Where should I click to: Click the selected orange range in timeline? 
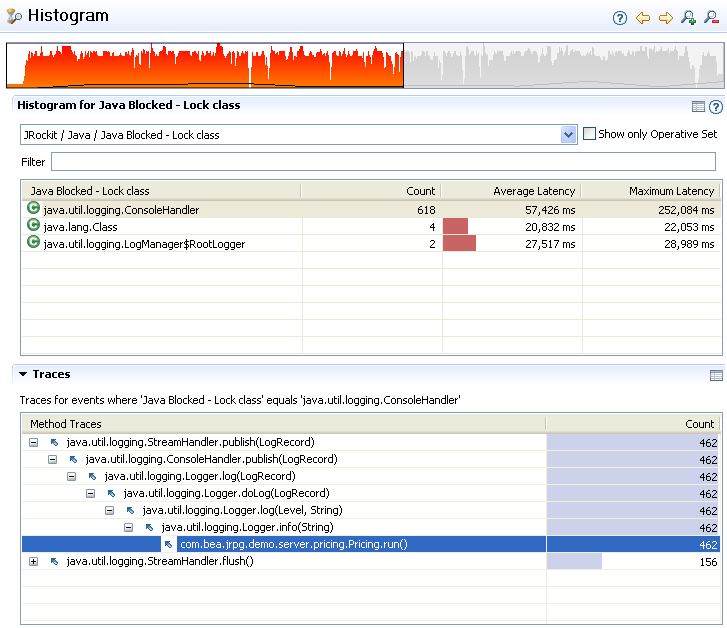(205, 65)
